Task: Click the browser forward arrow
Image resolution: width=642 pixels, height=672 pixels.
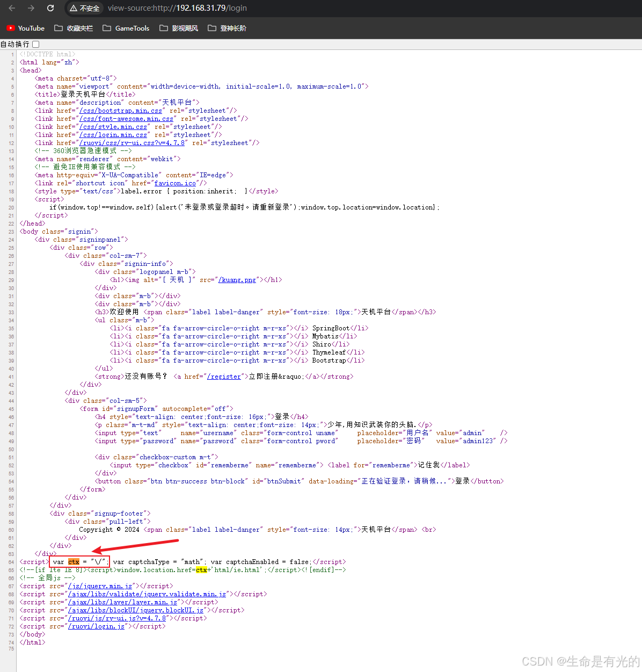Action: (31, 8)
